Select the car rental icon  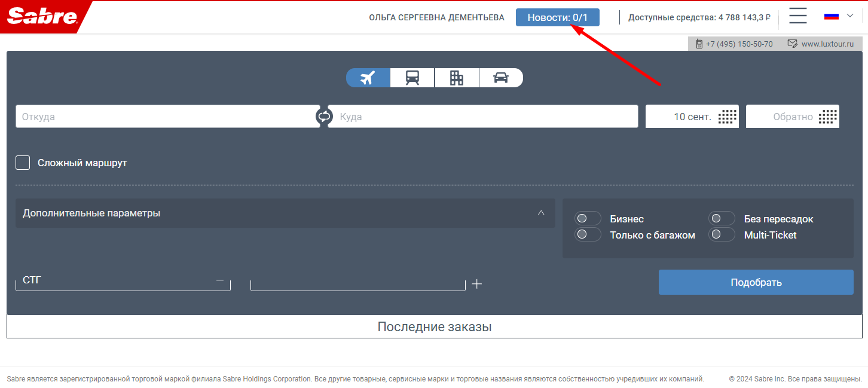point(501,78)
